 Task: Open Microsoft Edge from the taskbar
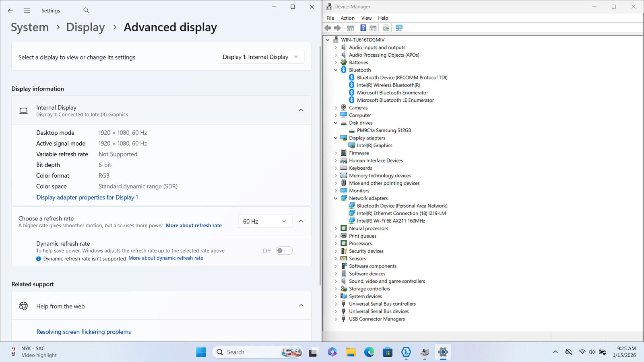pyautogui.click(x=369, y=352)
